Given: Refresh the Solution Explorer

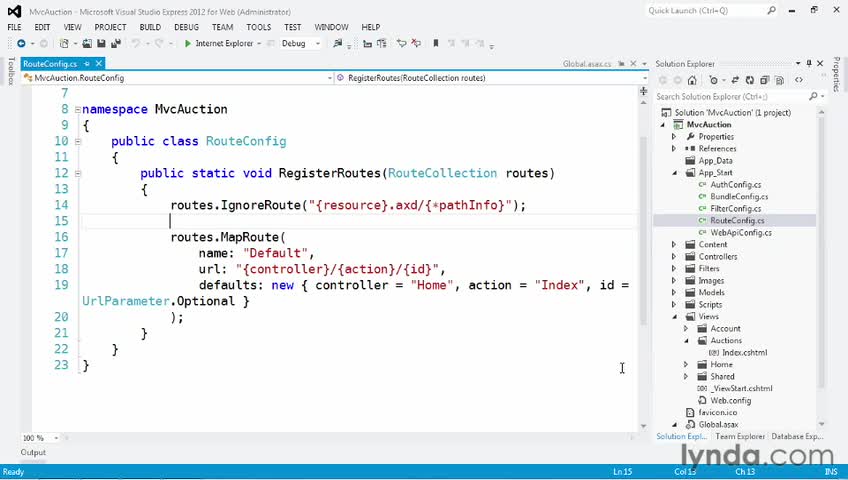Looking at the screenshot, I should point(750,80).
